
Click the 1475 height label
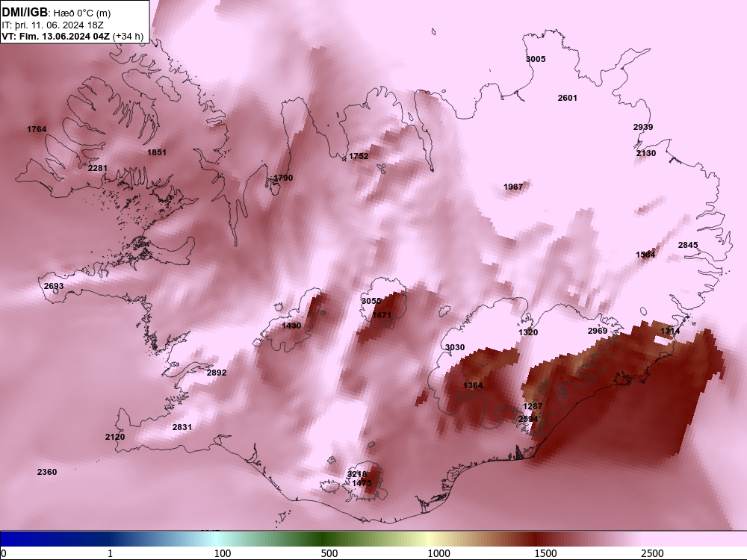362,483
